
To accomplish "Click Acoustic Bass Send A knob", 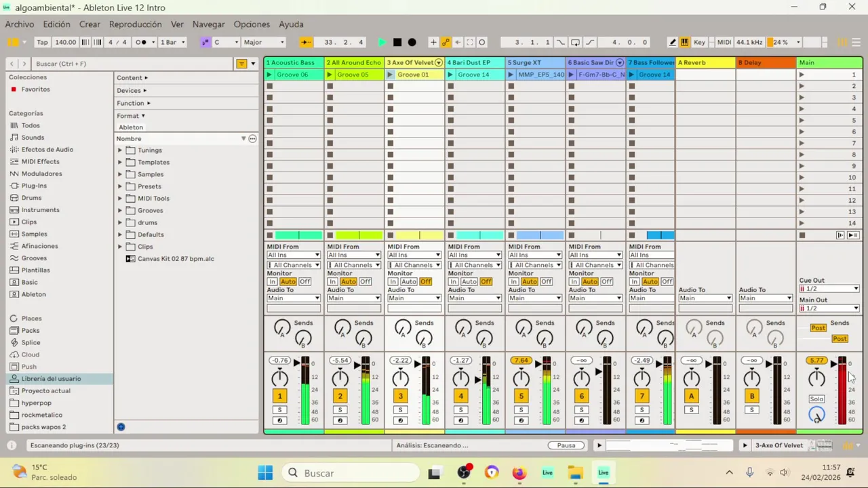I will (x=281, y=329).
